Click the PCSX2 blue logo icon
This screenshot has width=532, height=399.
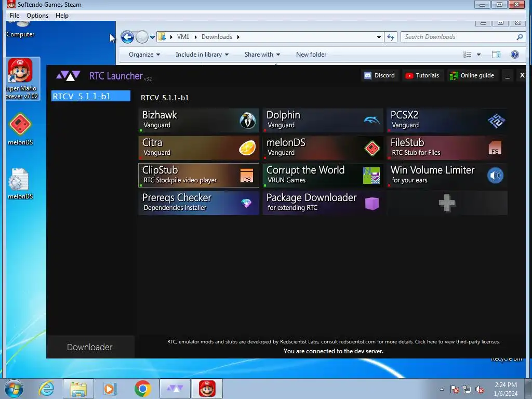point(496,121)
